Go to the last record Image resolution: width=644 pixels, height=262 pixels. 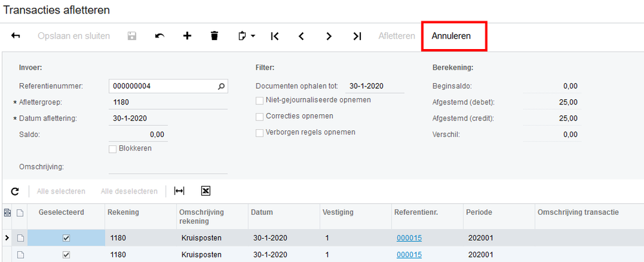pos(357,36)
